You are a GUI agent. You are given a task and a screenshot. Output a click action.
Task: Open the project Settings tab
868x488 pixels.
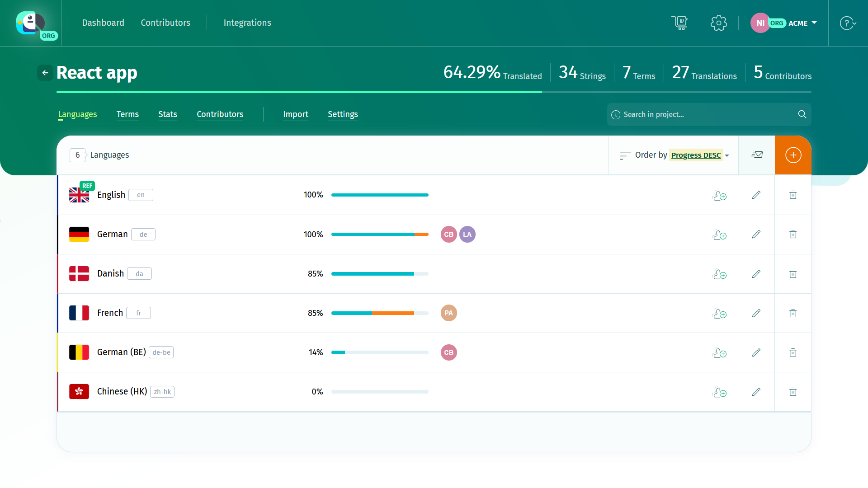pyautogui.click(x=343, y=114)
